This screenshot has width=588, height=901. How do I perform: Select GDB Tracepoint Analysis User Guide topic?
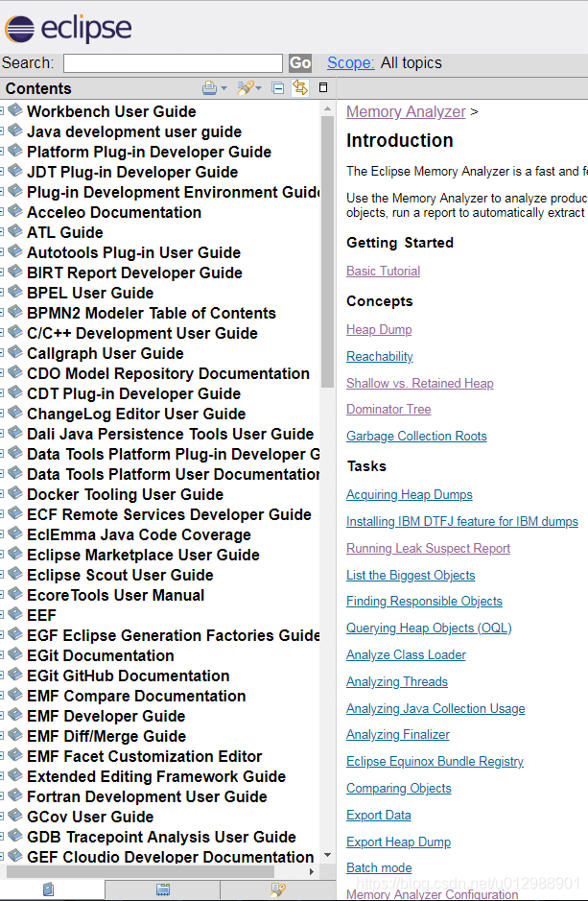coord(161,838)
